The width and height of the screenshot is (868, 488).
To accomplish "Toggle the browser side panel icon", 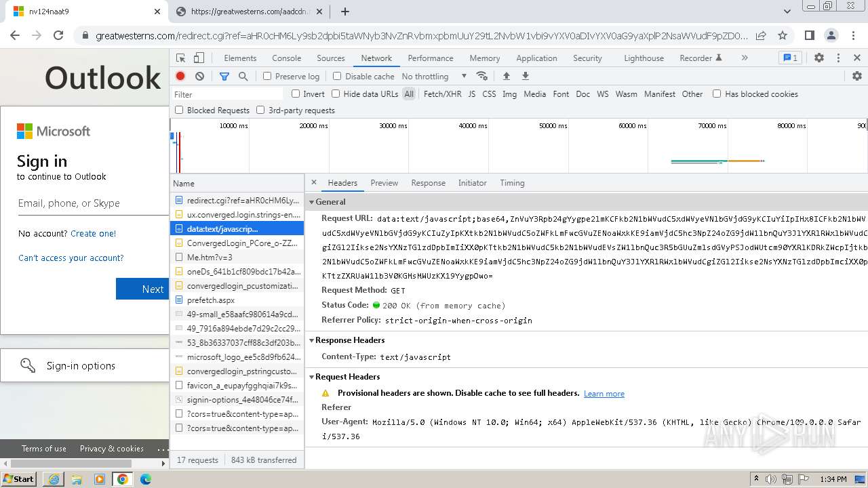I will click(810, 35).
